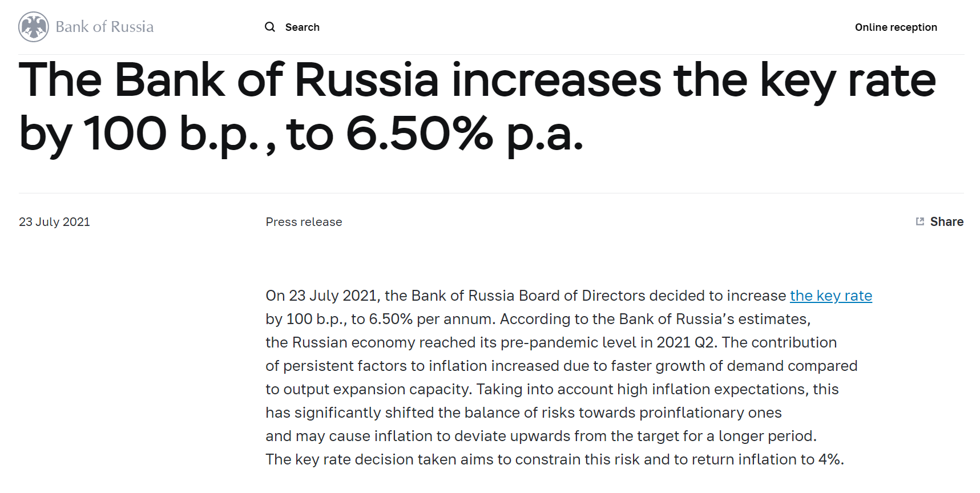This screenshot has width=980, height=493.
Task: Follow the blue 'the key rate' hyperlink
Action: [830, 296]
